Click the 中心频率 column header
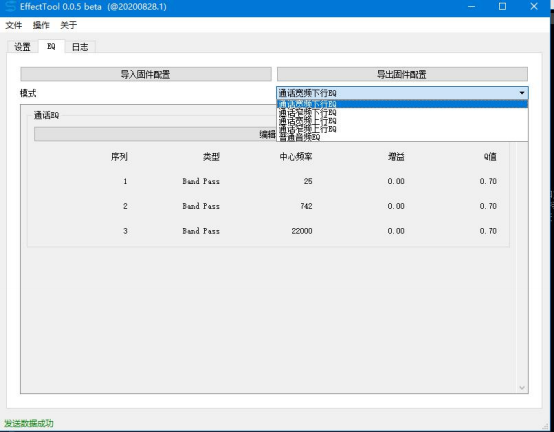The image size is (554, 432). (x=296, y=156)
